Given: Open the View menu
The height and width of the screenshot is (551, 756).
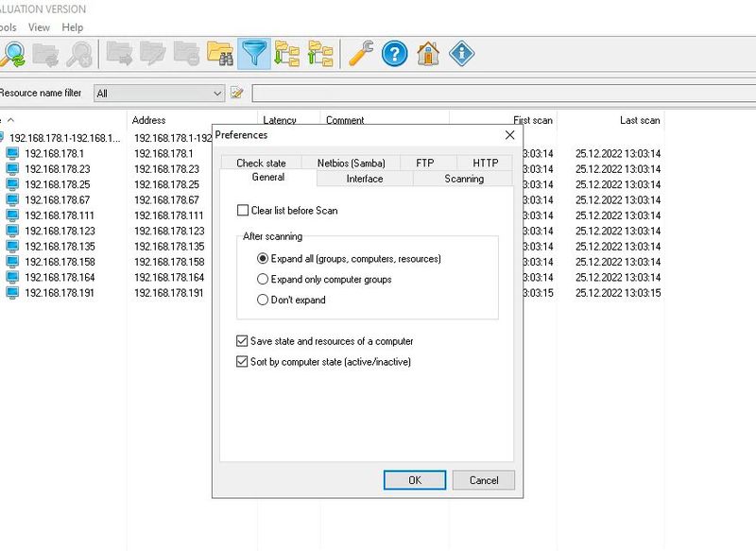Looking at the screenshot, I should point(38,27).
